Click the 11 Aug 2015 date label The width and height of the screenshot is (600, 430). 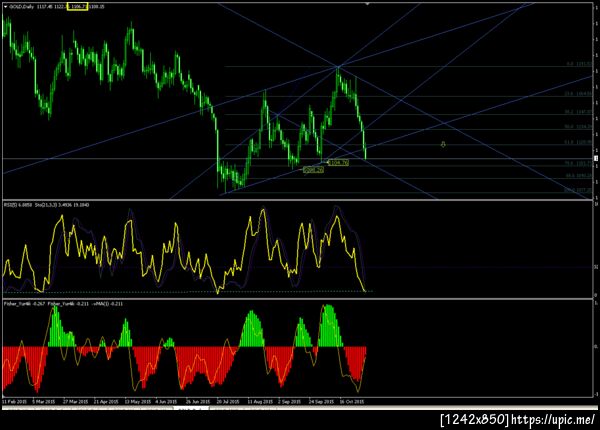(260, 402)
